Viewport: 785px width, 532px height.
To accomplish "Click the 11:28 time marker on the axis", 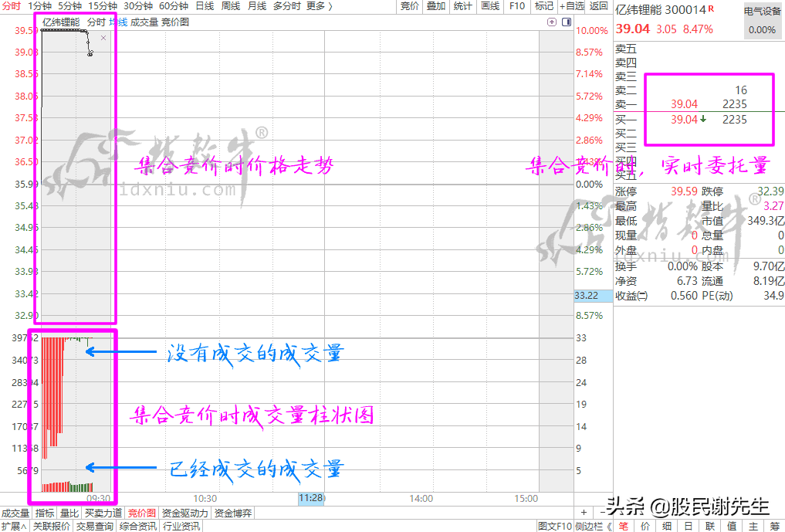I will tap(311, 499).
